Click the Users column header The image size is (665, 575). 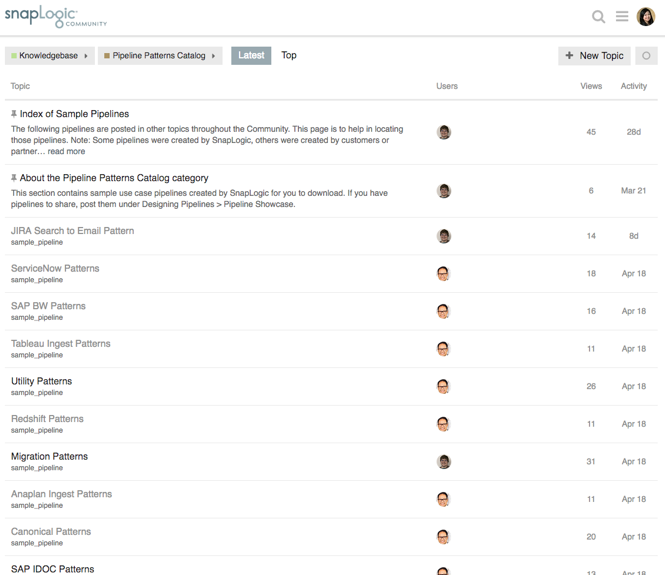[447, 86]
